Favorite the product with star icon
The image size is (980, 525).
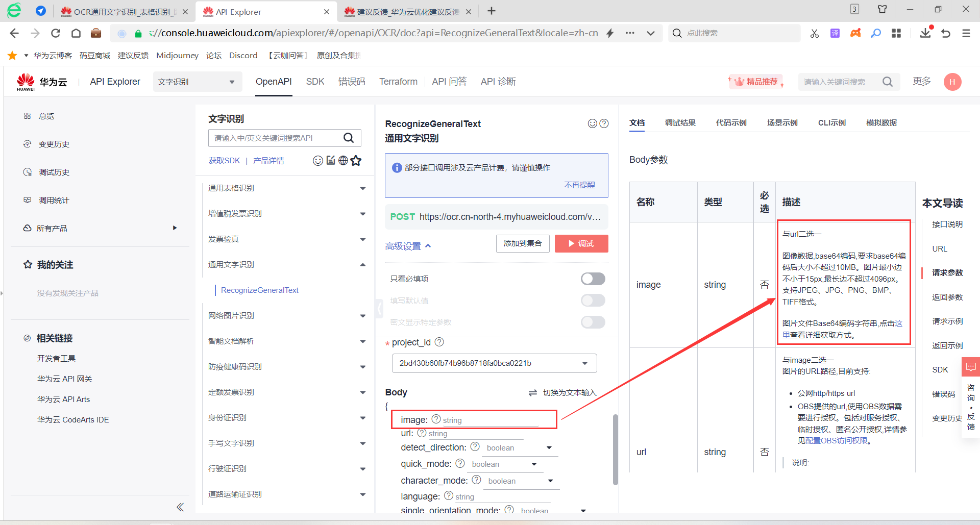(356, 161)
